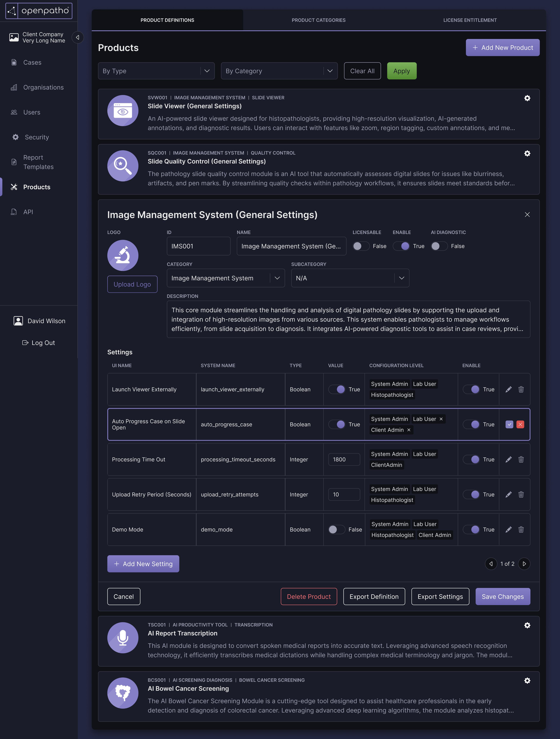This screenshot has width=560, height=739.
Task: Toggle enable switch for Upload Retry Period
Action: (x=471, y=494)
